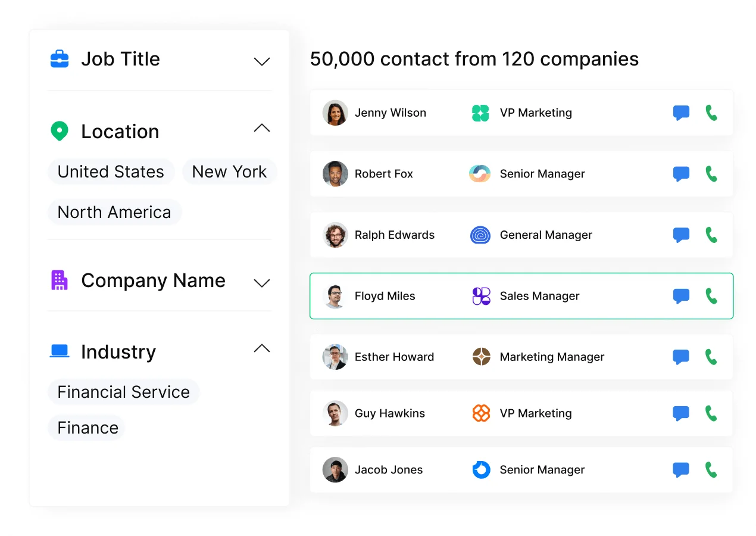The image size is (756, 536).
Task: Select Floyd Miles's company logo
Action: tap(480, 295)
